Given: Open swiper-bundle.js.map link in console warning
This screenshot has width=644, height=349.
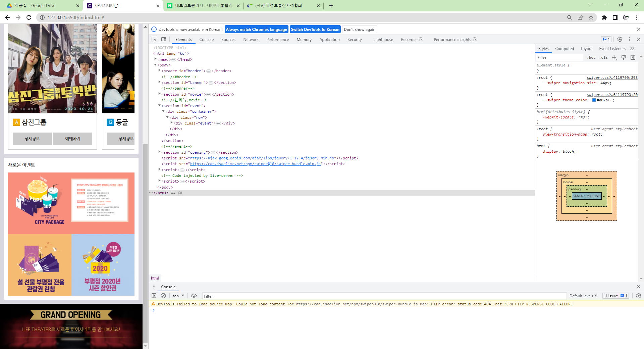Looking at the screenshot, I should tap(361, 304).
